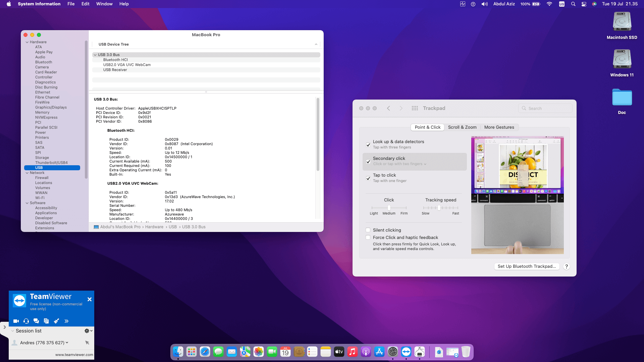Open www.teamviewer.com link
Image resolution: width=644 pixels, height=362 pixels.
[x=74, y=355]
